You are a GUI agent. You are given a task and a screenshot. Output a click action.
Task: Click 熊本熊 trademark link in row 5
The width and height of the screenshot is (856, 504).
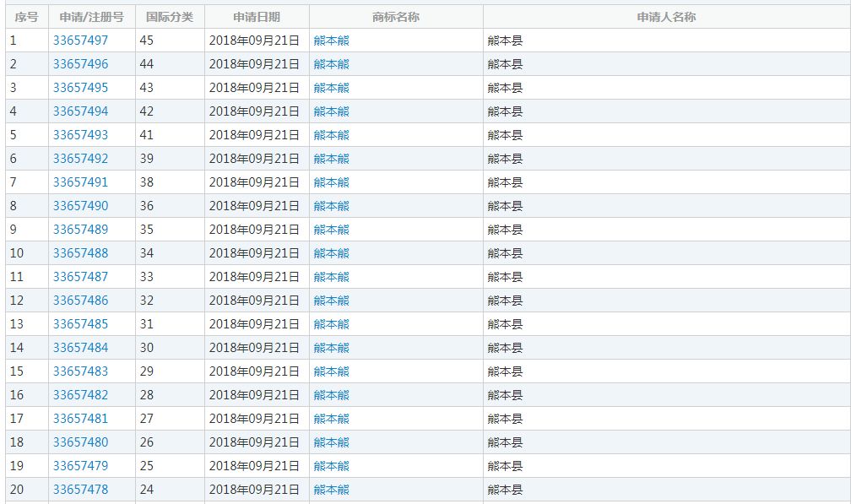pyautogui.click(x=332, y=135)
